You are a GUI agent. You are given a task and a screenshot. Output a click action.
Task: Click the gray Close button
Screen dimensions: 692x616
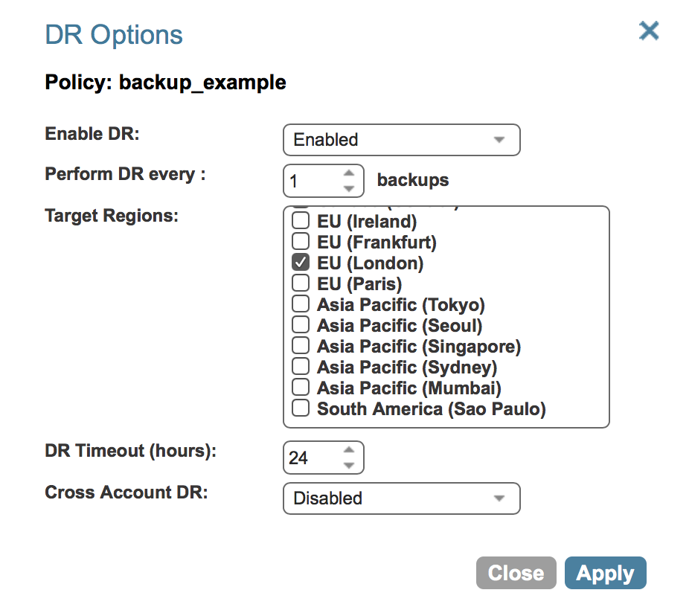[x=516, y=573]
